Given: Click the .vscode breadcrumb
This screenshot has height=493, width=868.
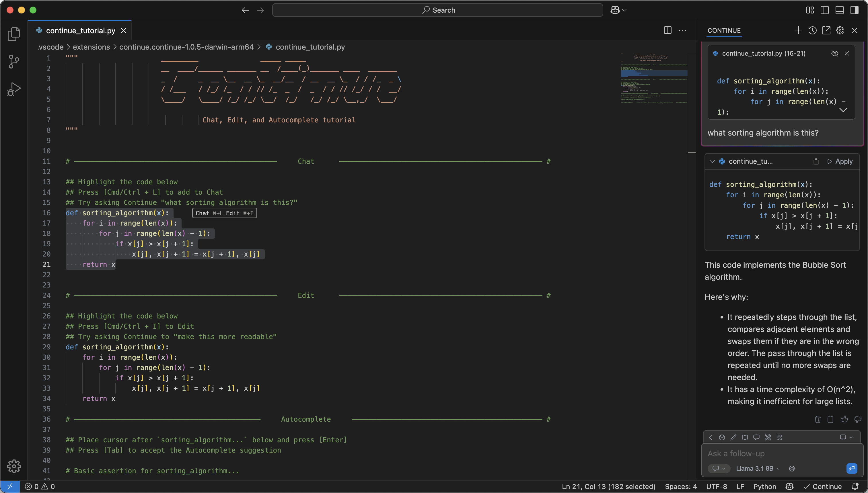Looking at the screenshot, I should (x=50, y=47).
